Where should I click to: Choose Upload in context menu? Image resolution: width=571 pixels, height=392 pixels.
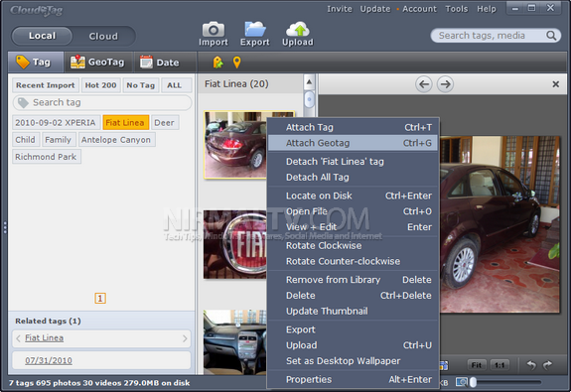[353, 345]
